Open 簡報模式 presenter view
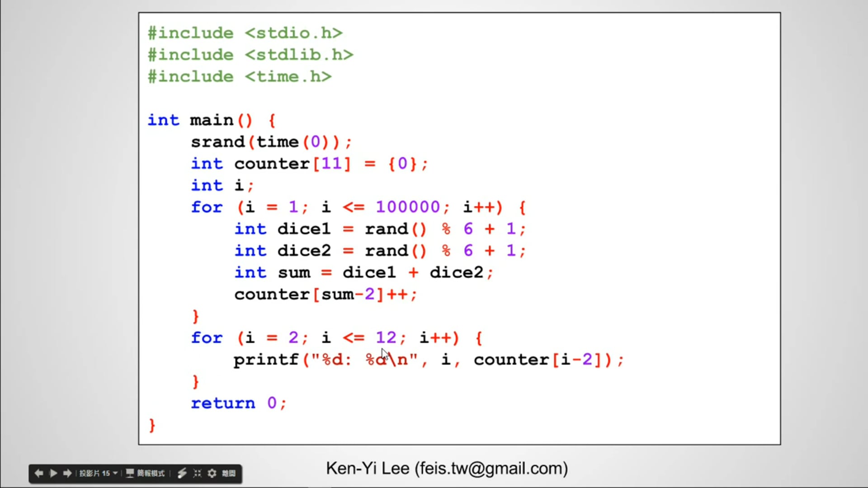Viewport: 868px width, 488px height. coord(151,473)
